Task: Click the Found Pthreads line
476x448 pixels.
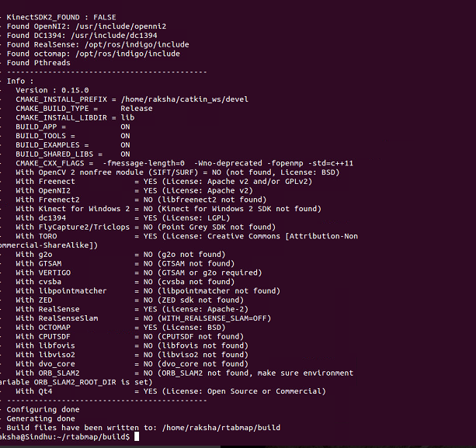Action: (40, 63)
